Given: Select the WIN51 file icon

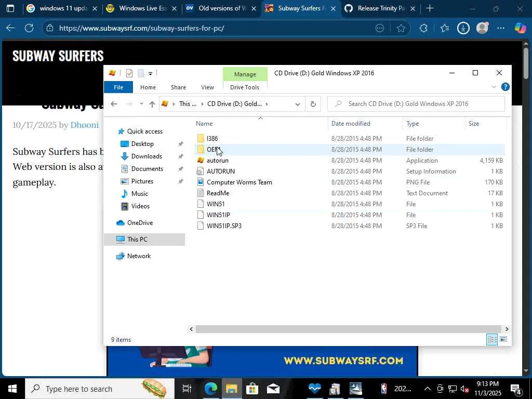Looking at the screenshot, I should (x=201, y=204).
